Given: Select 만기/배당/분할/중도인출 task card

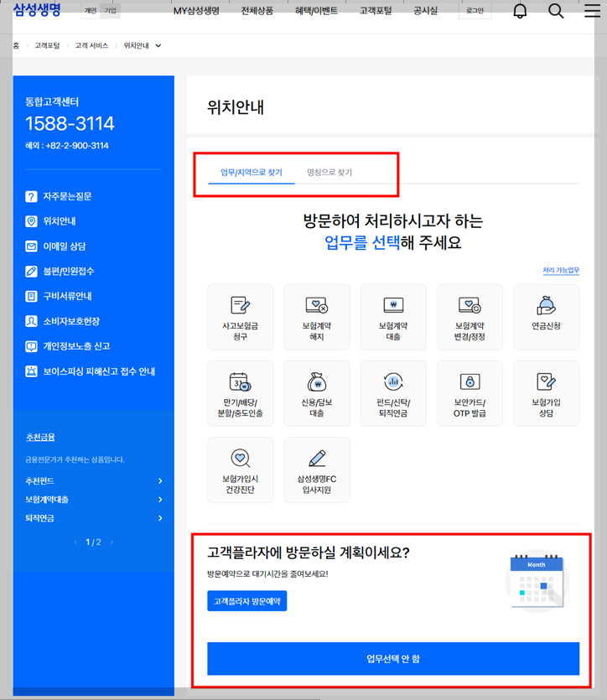Looking at the screenshot, I should (x=240, y=394).
